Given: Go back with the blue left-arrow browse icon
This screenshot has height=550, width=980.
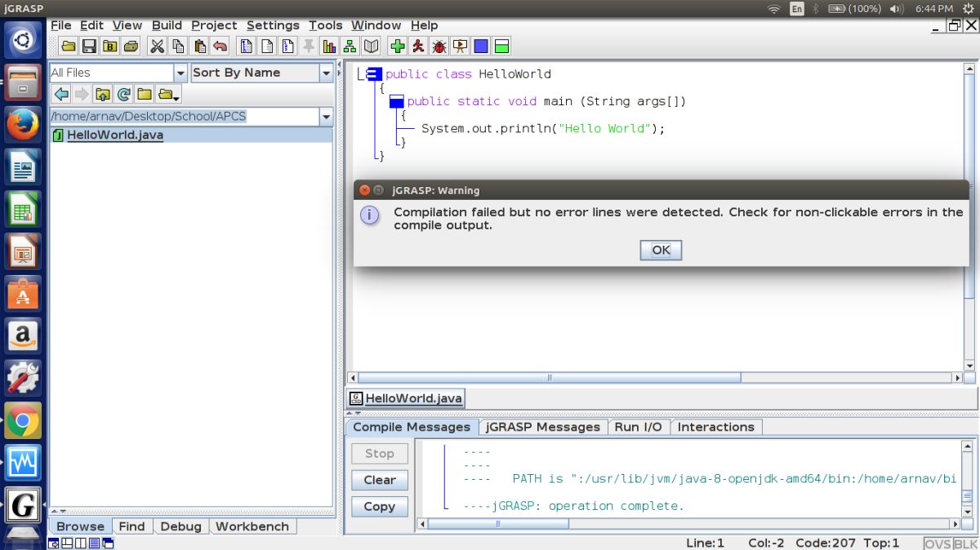Looking at the screenshot, I should [x=60, y=94].
